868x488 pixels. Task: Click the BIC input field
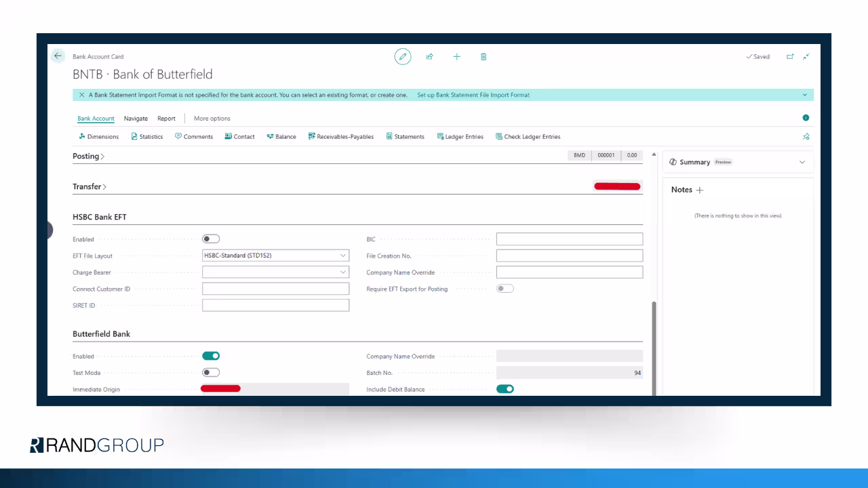tap(570, 239)
